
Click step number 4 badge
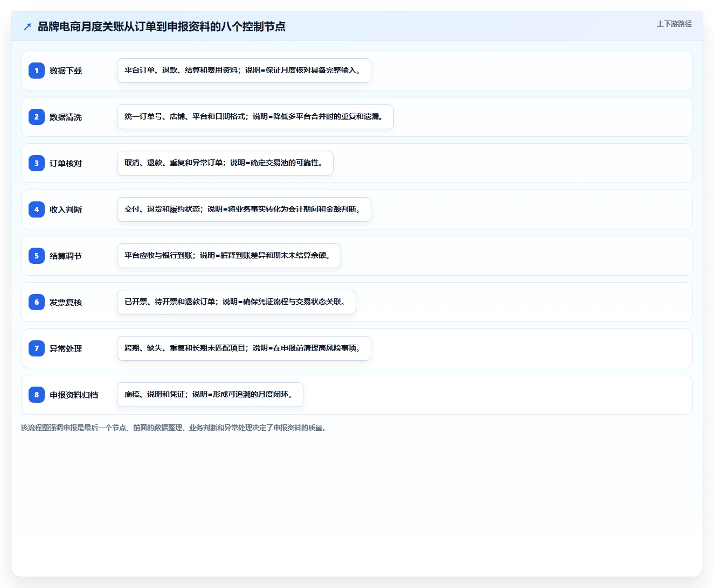coord(37,209)
